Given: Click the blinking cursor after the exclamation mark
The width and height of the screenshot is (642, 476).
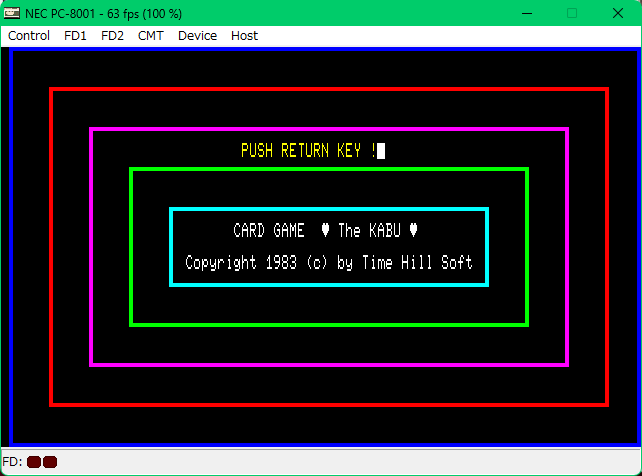Looking at the screenshot, I should pos(381,151).
